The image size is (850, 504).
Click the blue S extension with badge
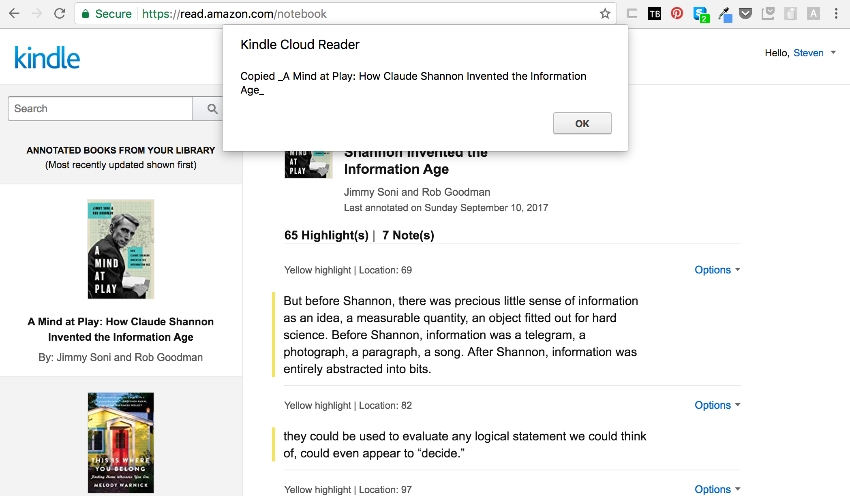(x=701, y=15)
